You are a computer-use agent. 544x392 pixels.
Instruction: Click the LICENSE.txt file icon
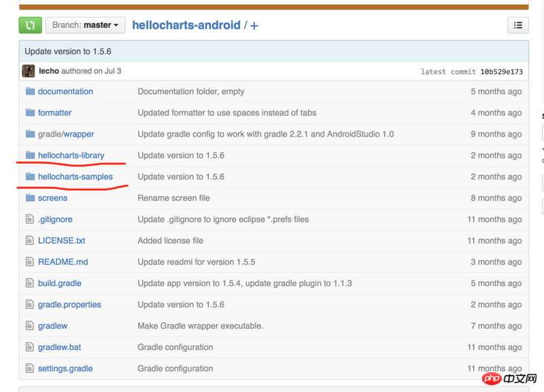pos(30,240)
